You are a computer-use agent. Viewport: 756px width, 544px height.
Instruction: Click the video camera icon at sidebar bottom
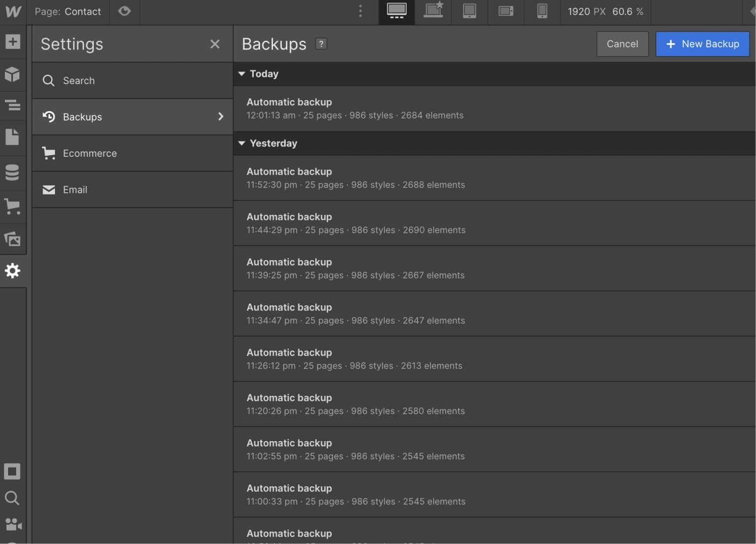pos(13,525)
